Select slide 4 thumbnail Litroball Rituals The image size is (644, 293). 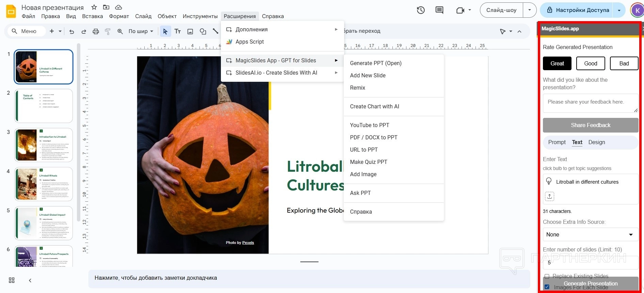click(44, 184)
